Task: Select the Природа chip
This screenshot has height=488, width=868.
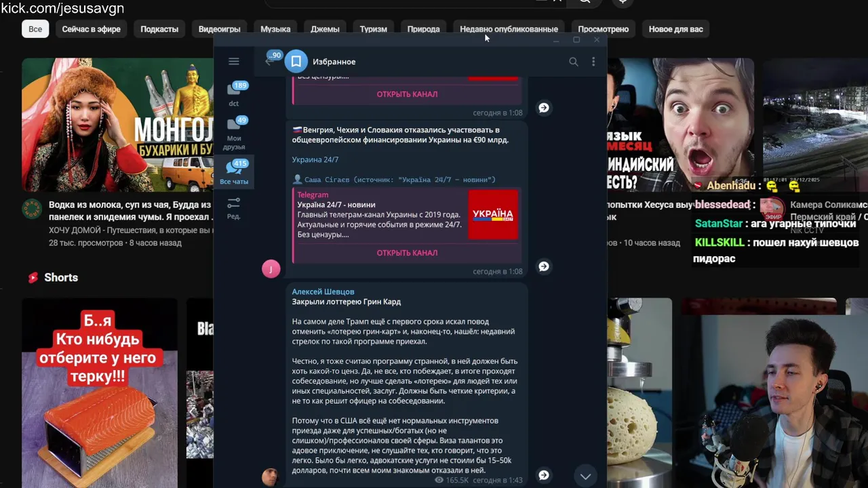Action: (423, 29)
